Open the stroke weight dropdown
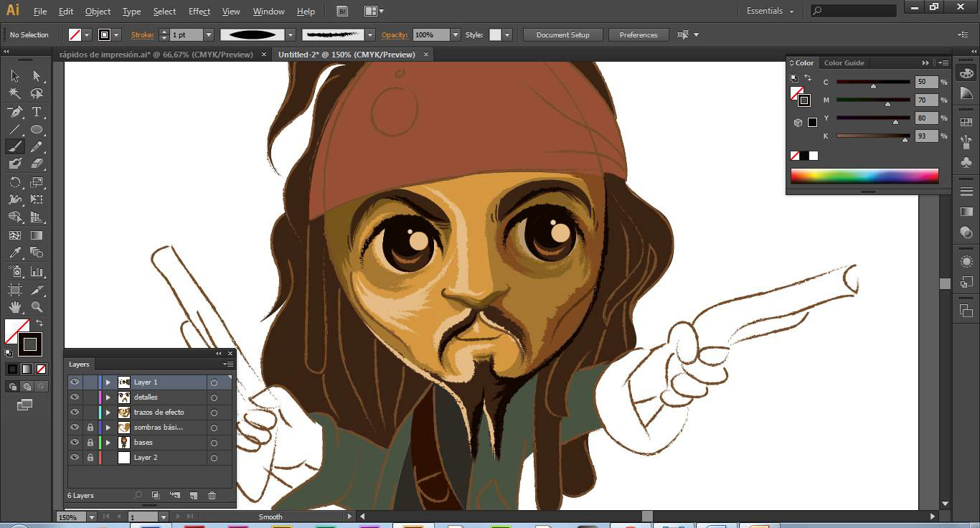The width and height of the screenshot is (980, 528). pos(209,34)
